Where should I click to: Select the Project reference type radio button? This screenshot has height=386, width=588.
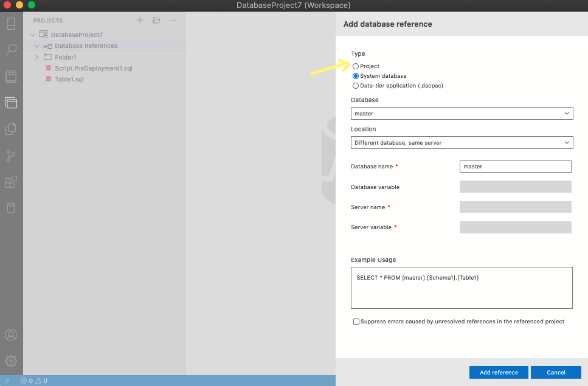(x=355, y=66)
